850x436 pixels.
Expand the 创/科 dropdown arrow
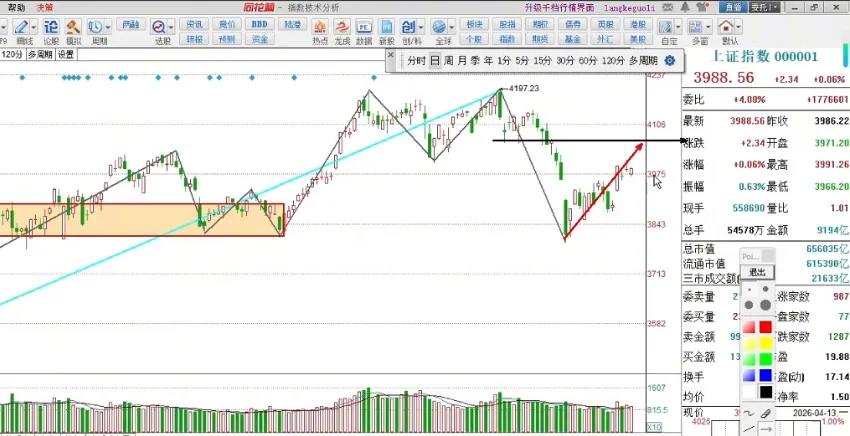pos(421,27)
